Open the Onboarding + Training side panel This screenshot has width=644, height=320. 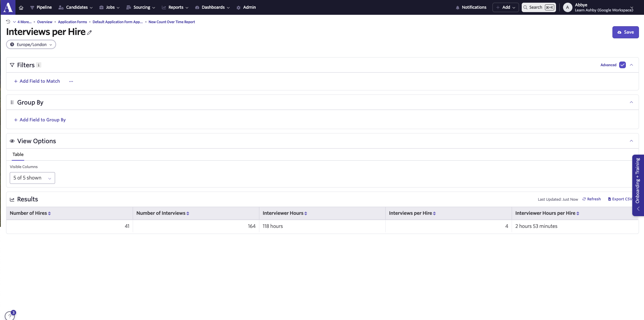[638, 185]
